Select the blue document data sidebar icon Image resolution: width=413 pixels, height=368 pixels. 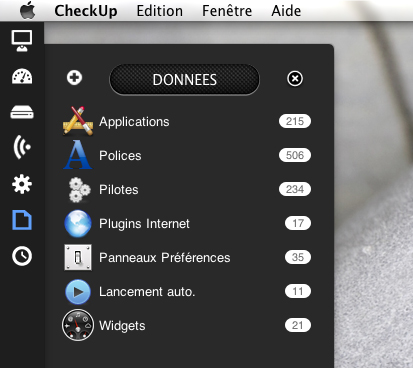(x=22, y=220)
